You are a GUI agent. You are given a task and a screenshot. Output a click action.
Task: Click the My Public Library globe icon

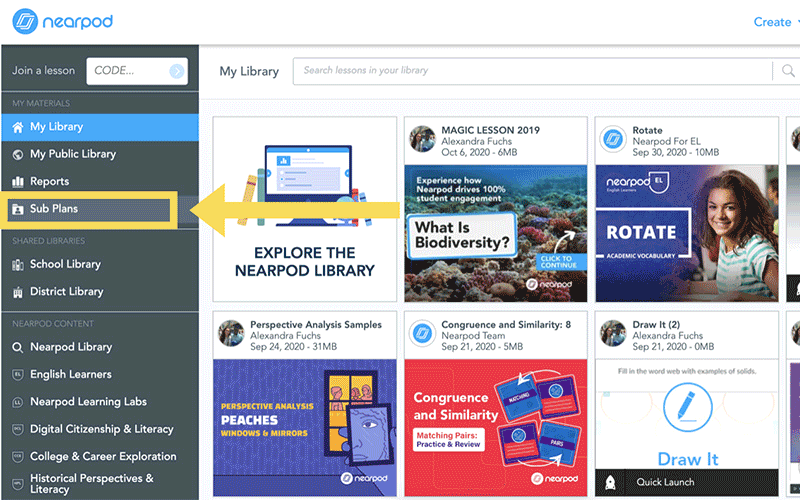pos(18,155)
